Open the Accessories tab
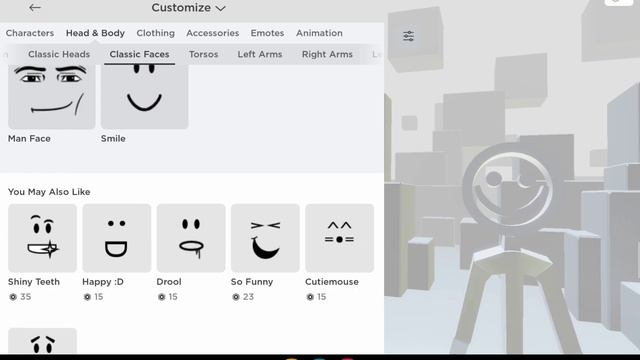 point(213,33)
